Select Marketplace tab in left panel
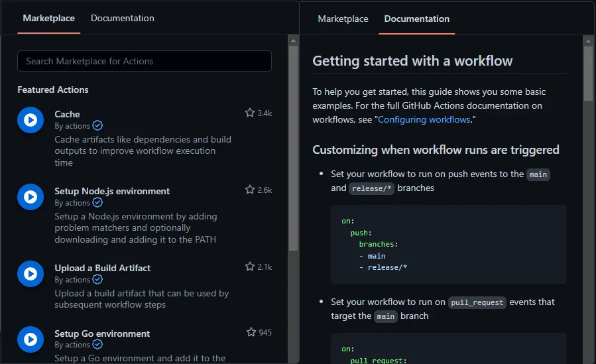Image resolution: width=596 pixels, height=364 pixels. pos(48,19)
